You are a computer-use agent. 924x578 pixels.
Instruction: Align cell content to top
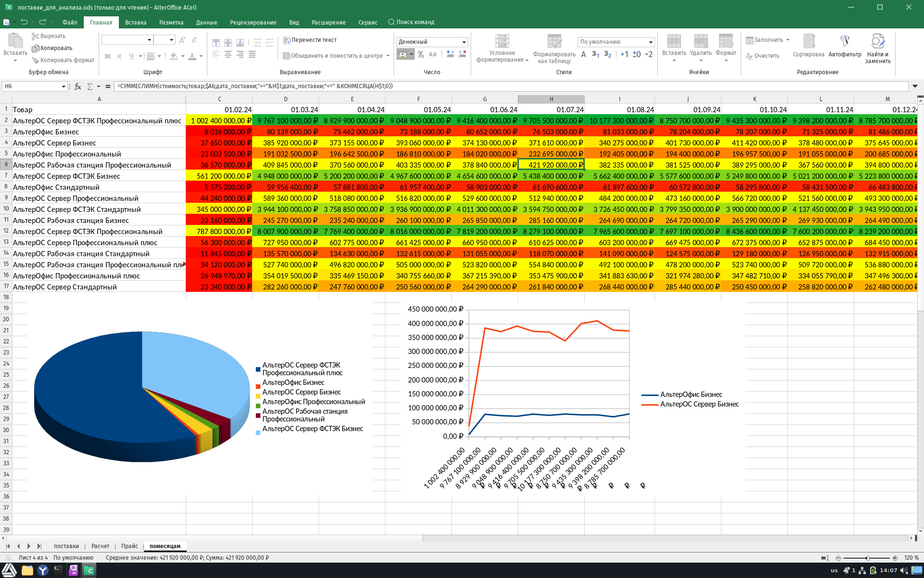pos(216,42)
